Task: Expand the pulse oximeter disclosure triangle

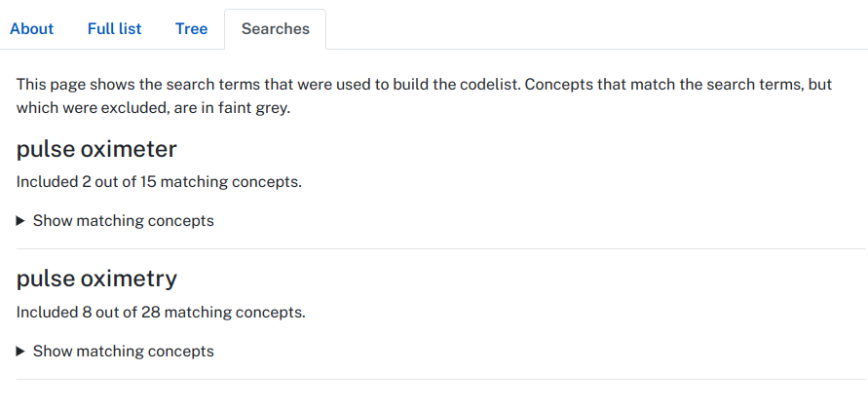Action: [20, 221]
